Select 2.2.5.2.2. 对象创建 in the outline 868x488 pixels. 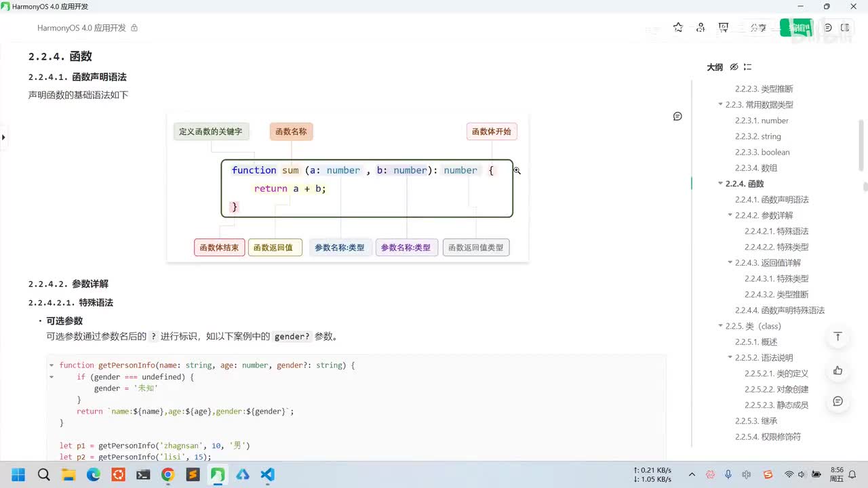tap(776, 390)
